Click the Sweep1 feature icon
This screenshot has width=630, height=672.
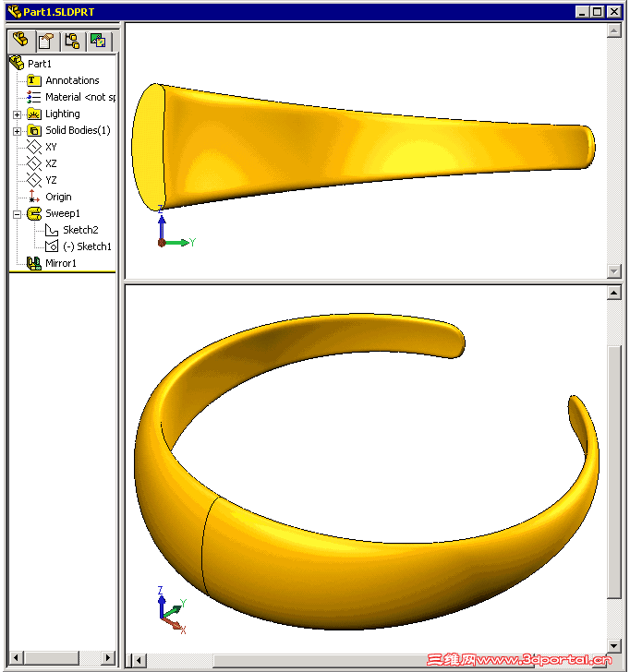(x=34, y=213)
